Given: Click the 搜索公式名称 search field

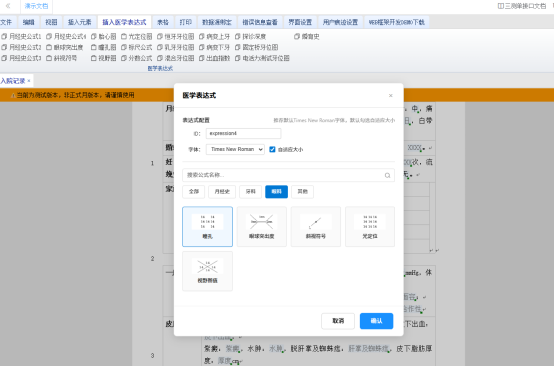Looking at the screenshot, I should pos(288,175).
